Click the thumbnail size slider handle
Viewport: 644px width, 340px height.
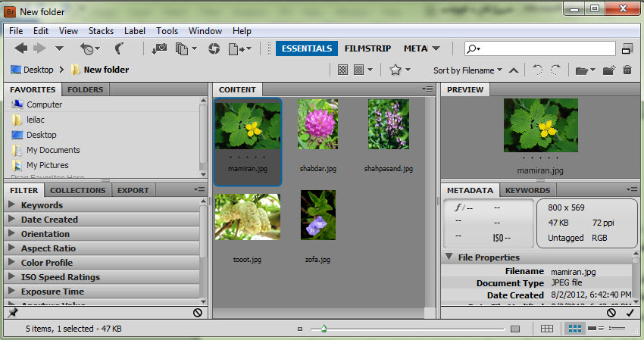pyautogui.click(x=324, y=329)
